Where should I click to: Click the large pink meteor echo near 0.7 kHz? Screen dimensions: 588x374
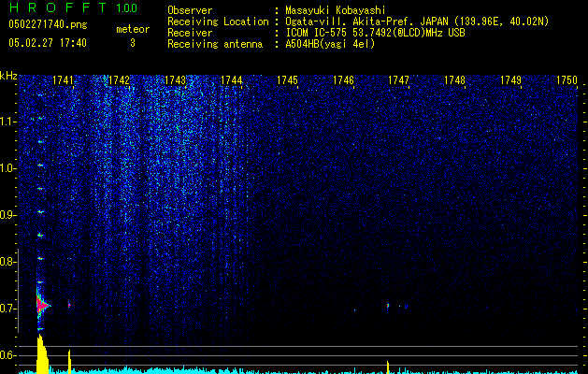click(x=42, y=306)
